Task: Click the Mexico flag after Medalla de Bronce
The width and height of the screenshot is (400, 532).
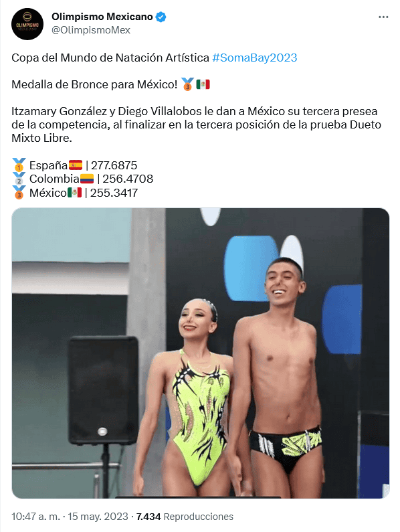Action: tap(203, 84)
